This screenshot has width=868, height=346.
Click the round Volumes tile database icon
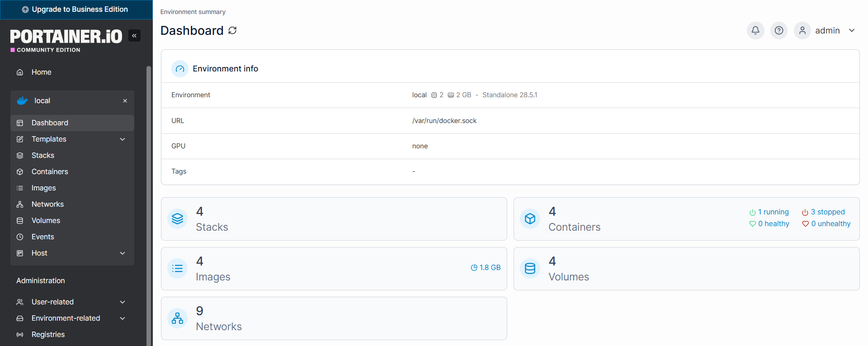(530, 269)
